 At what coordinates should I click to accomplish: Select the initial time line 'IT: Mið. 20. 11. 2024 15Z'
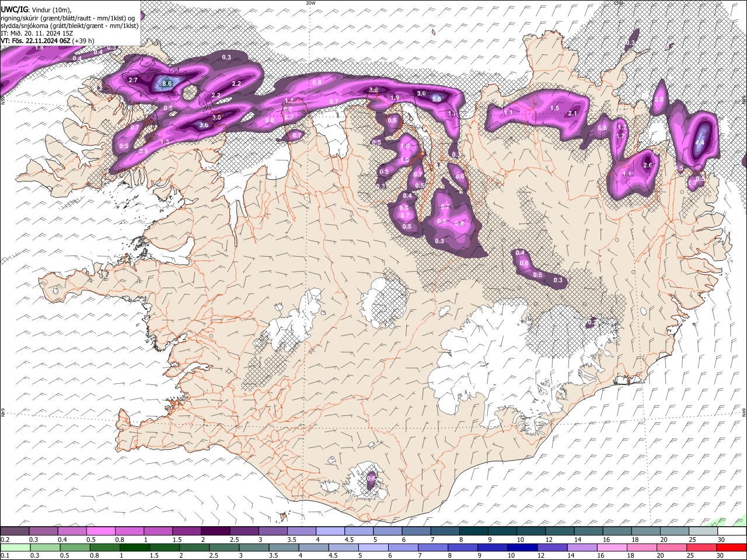pyautogui.click(x=37, y=33)
